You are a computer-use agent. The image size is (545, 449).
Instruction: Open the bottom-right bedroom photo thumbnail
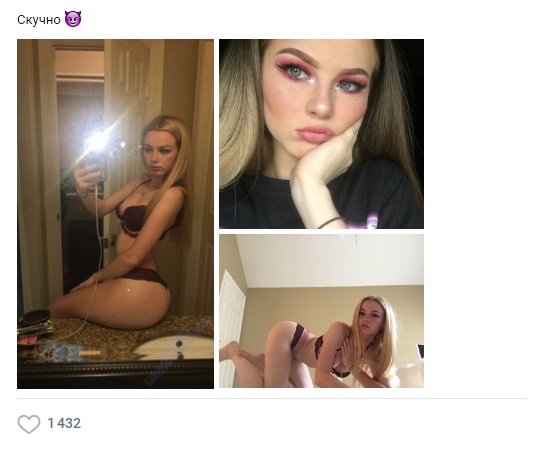point(322,311)
